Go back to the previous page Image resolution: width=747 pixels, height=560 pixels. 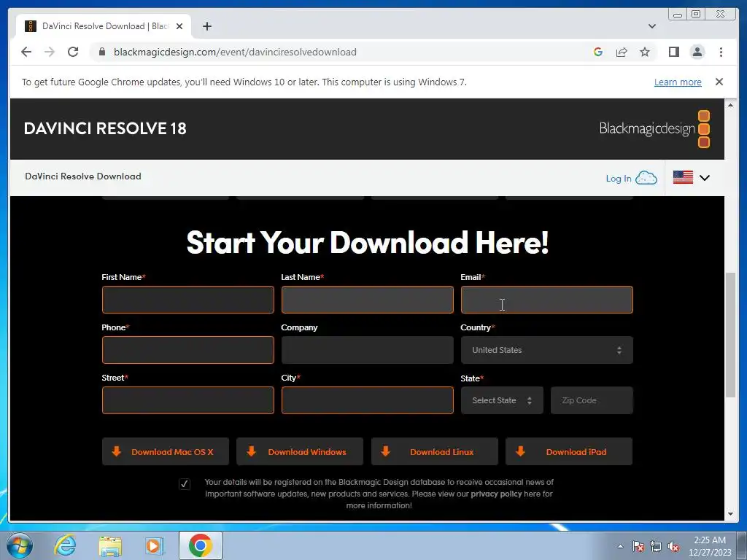[26, 52]
